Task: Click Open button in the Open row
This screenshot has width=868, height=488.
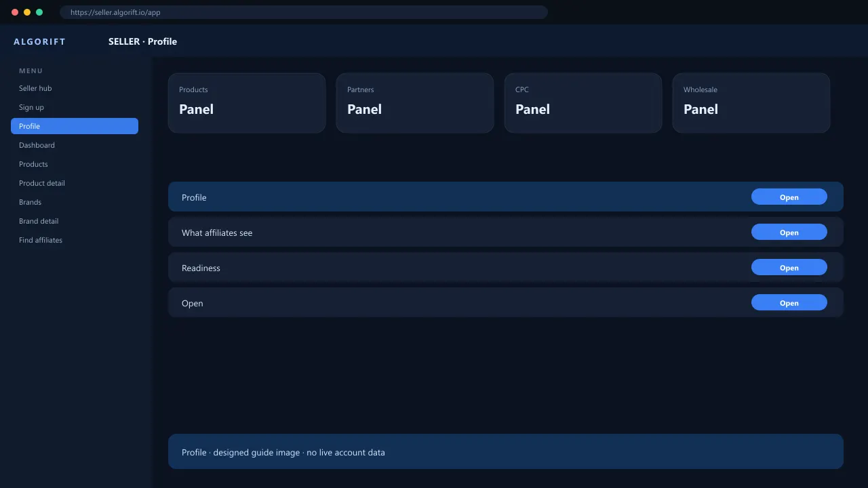Action: pos(789,302)
